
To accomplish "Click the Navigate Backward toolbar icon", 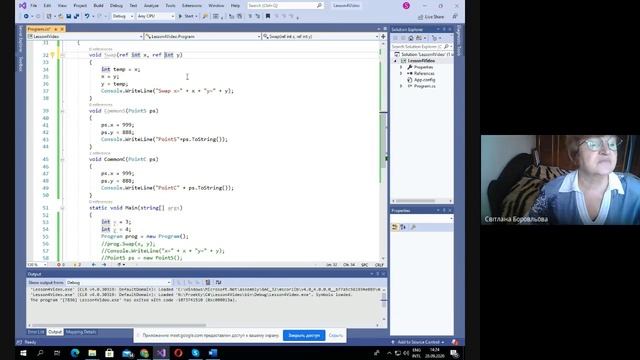I will click(x=26, y=16).
